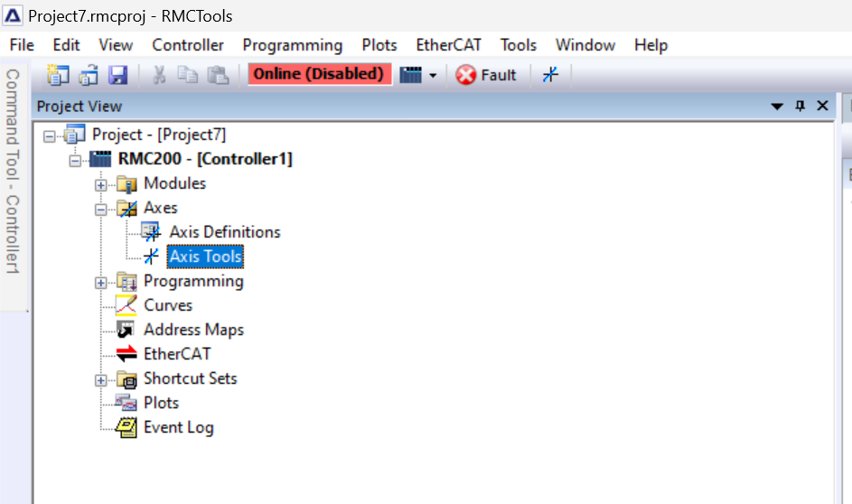Viewport: 852px width, 504px height.
Task: Click the Modules folder icon
Action: 126,184
